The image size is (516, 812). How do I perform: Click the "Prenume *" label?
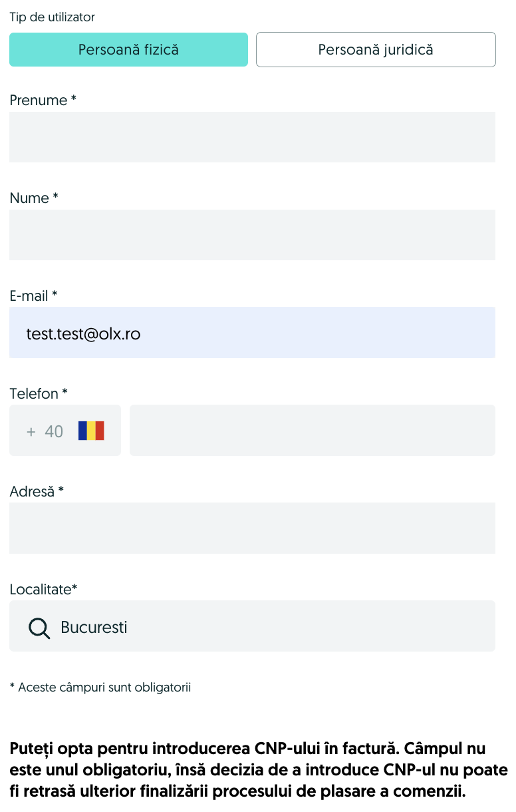tap(43, 101)
